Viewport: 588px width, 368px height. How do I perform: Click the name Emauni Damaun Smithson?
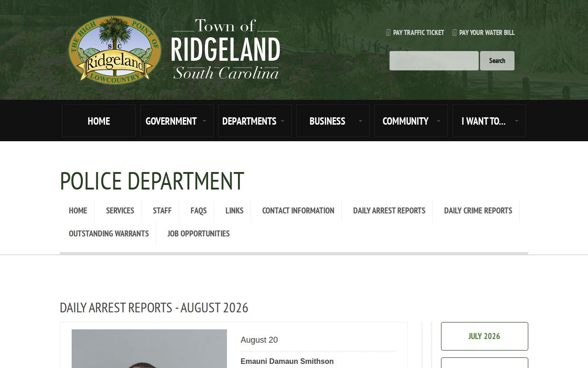pos(287,362)
